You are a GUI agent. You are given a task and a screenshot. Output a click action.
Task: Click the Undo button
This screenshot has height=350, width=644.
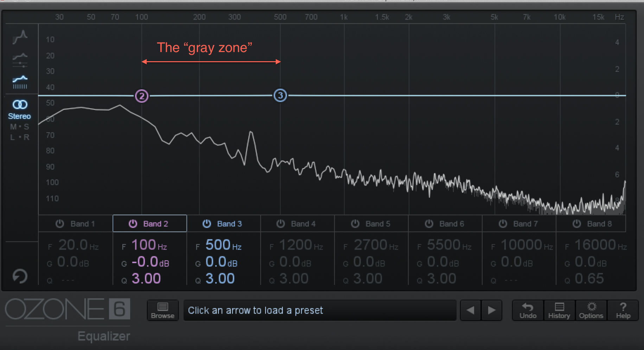(528, 310)
